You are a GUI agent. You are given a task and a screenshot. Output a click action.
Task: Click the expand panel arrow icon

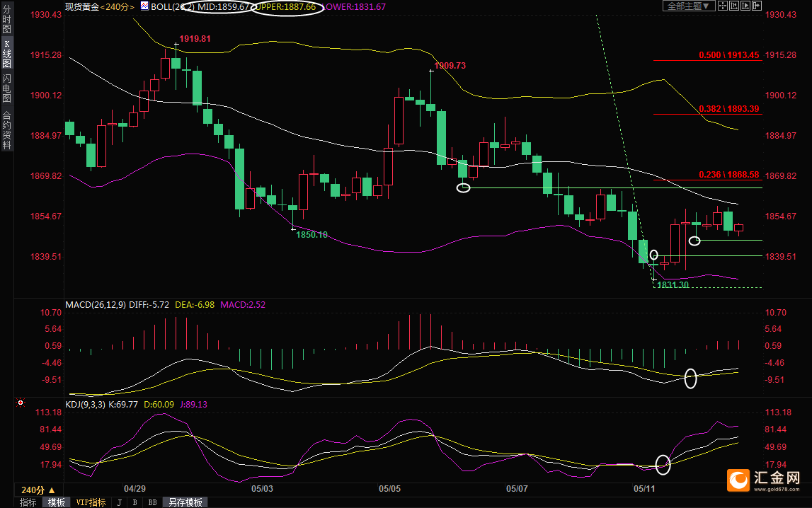point(757,6)
